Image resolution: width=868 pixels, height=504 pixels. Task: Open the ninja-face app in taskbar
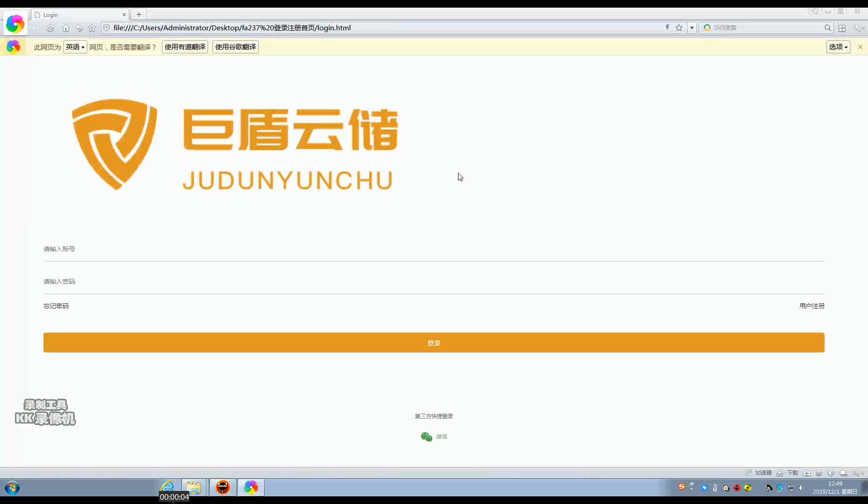(x=223, y=487)
